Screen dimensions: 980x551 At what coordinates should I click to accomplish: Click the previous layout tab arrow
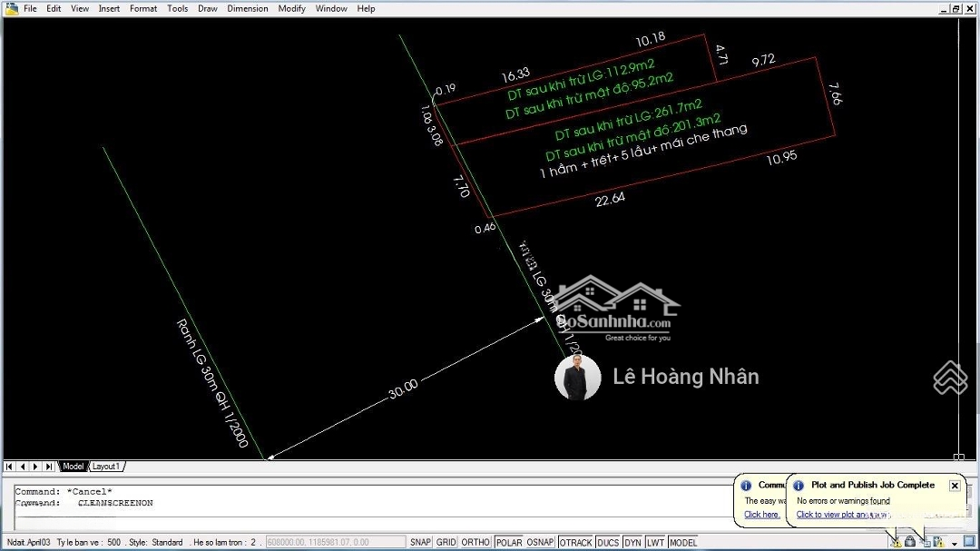[22, 467]
